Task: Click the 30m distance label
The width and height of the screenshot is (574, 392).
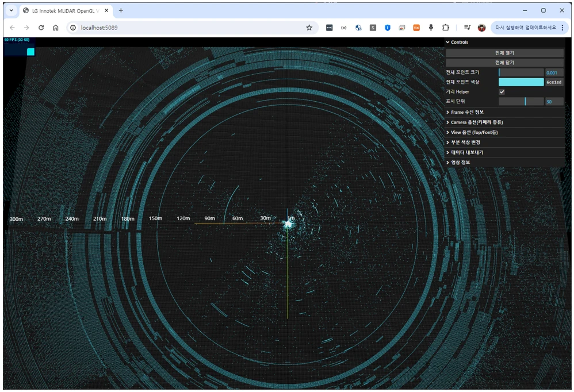Action: pos(265,218)
